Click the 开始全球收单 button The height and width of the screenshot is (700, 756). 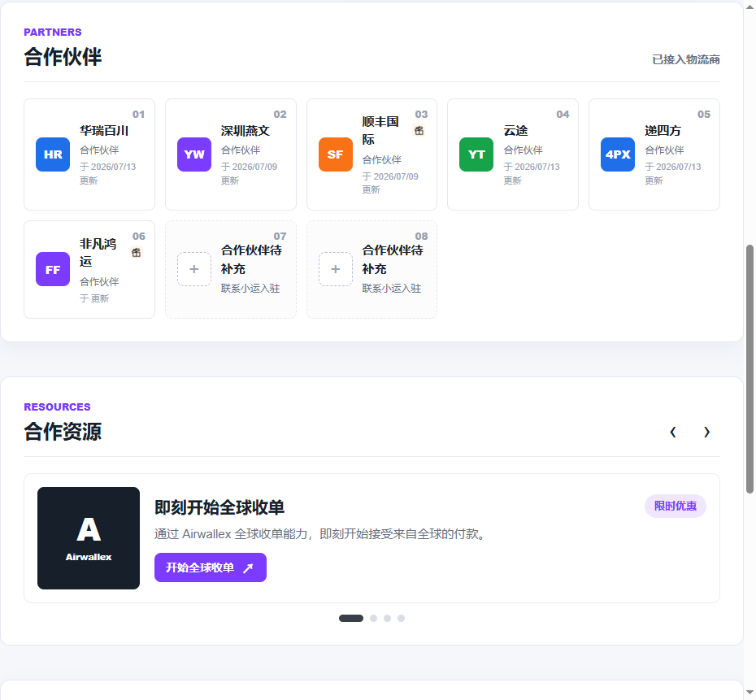coord(211,567)
